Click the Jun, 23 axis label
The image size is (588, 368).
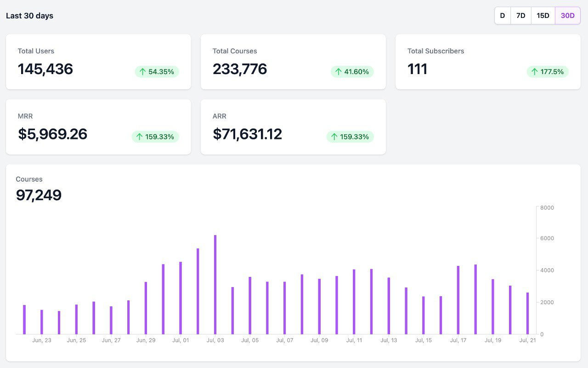coord(42,340)
